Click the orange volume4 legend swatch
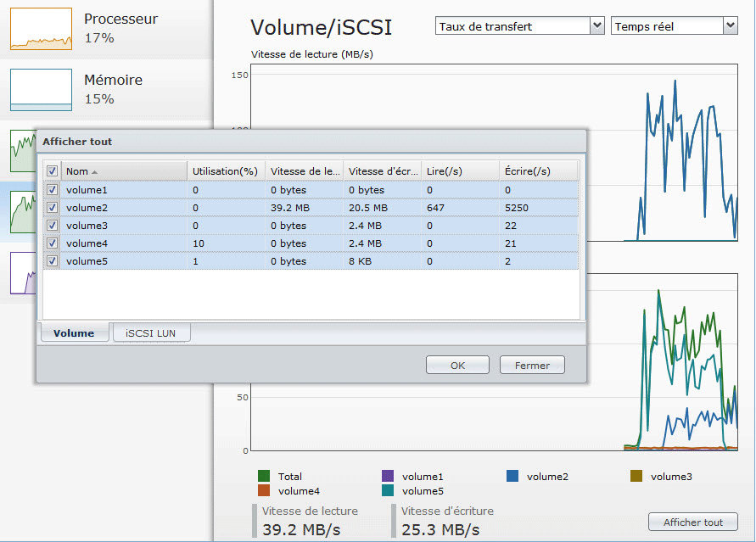756x542 pixels. [x=264, y=490]
